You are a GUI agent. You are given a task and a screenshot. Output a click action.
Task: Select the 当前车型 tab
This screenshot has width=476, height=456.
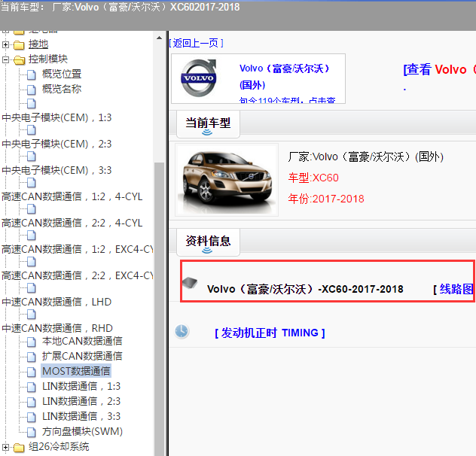[x=208, y=123]
